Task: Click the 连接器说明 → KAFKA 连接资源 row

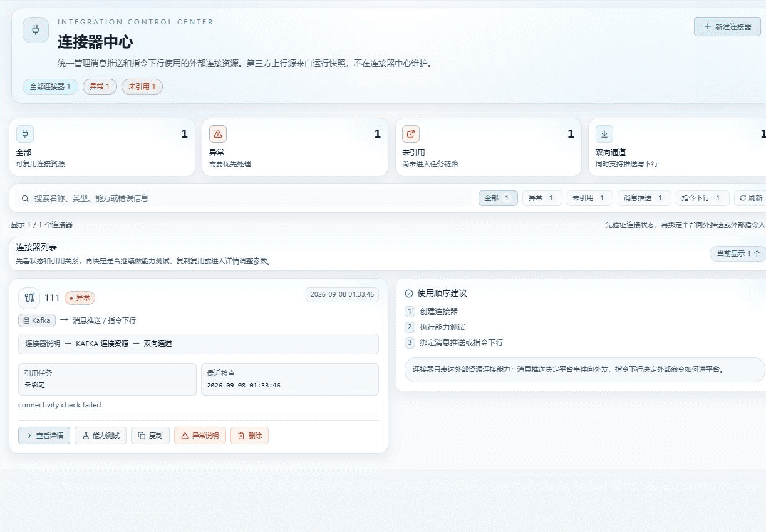Action: [199, 344]
